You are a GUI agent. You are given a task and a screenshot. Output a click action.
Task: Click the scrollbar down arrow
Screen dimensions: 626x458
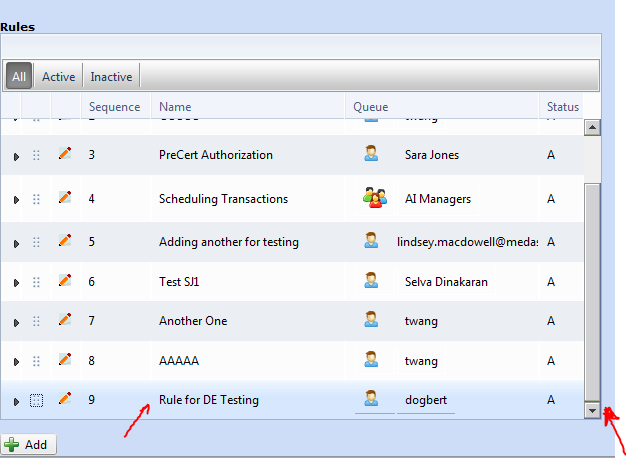[x=592, y=410]
